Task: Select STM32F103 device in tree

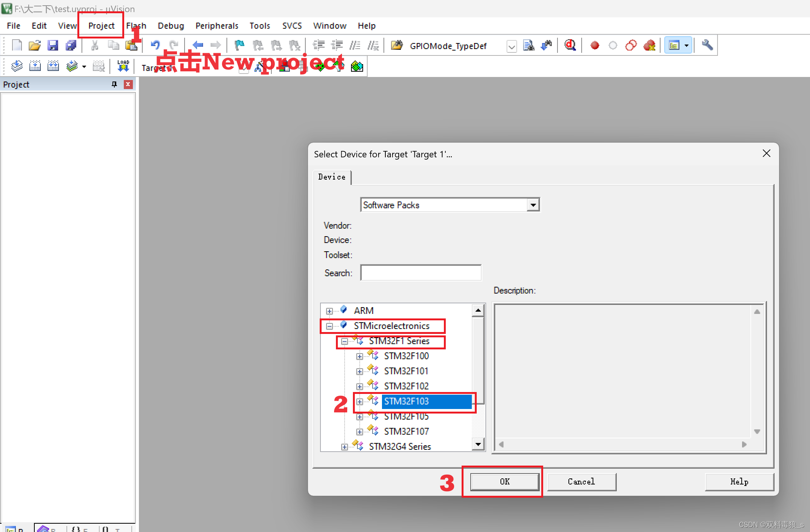Action: [406, 401]
